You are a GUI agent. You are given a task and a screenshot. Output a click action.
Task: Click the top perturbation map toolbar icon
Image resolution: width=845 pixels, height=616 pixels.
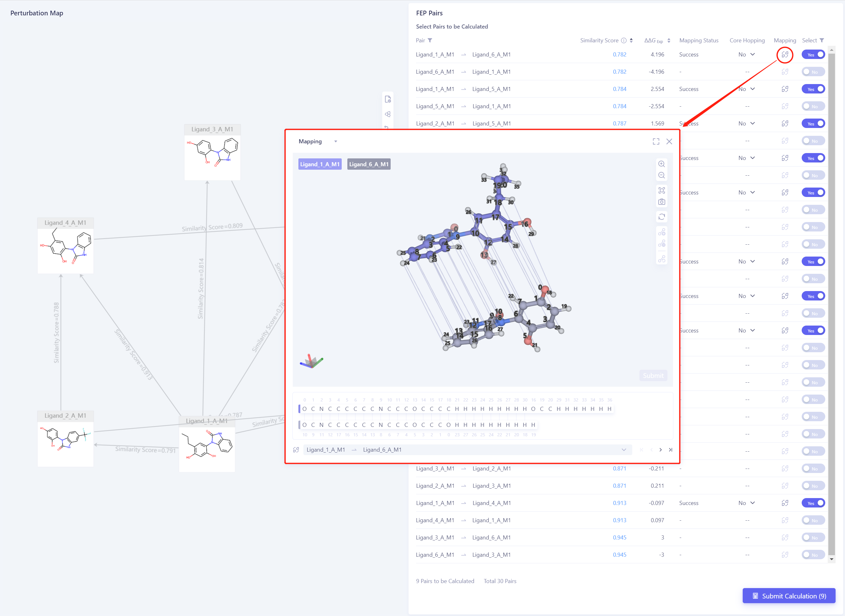point(388,99)
